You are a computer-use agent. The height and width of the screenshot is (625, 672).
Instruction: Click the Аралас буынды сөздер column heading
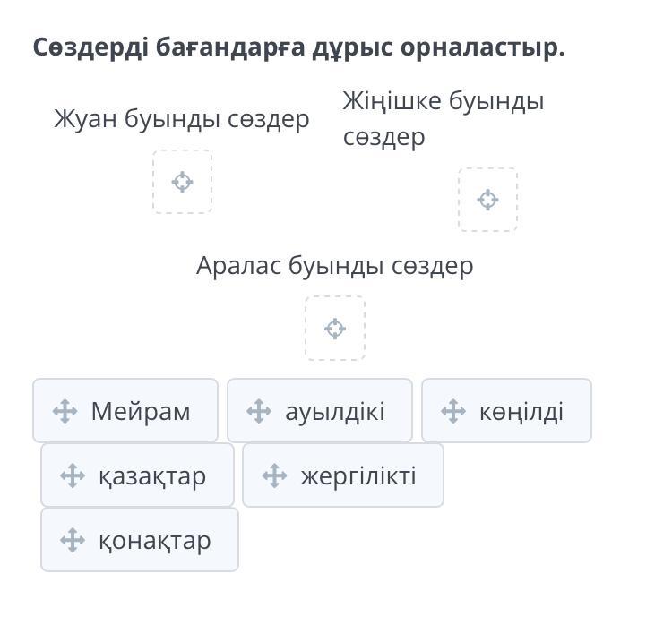[335, 266]
